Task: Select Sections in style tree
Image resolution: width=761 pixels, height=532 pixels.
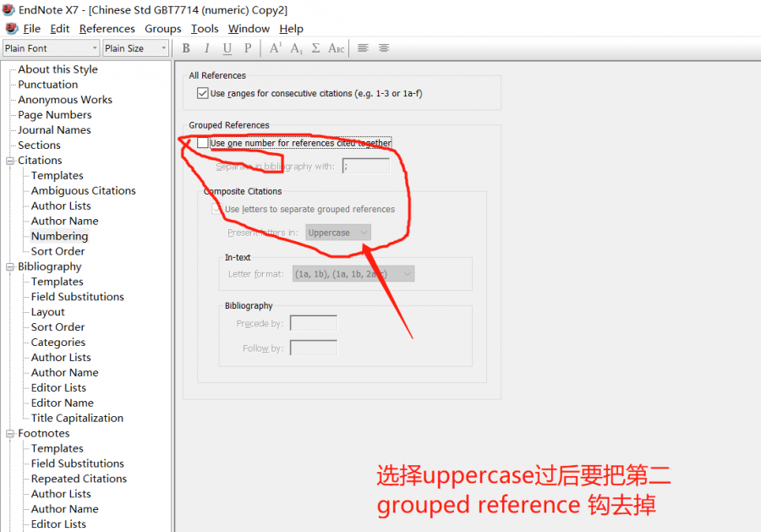Action: click(39, 145)
